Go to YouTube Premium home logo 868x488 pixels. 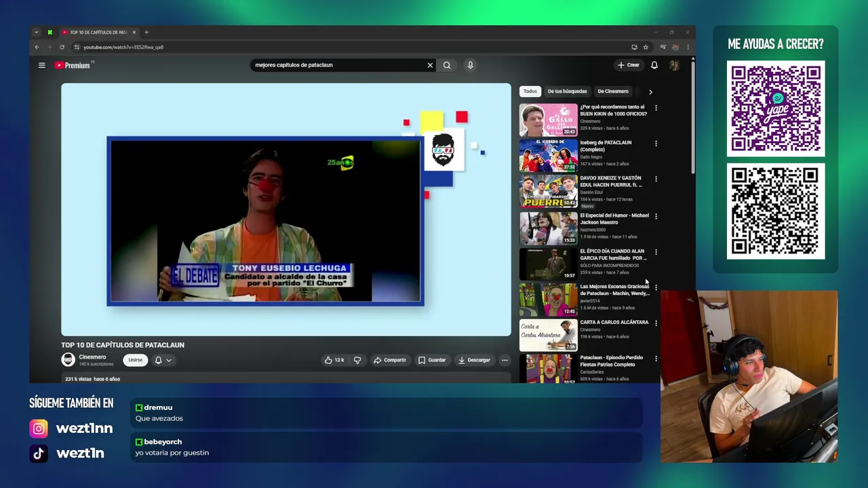pyautogui.click(x=73, y=65)
